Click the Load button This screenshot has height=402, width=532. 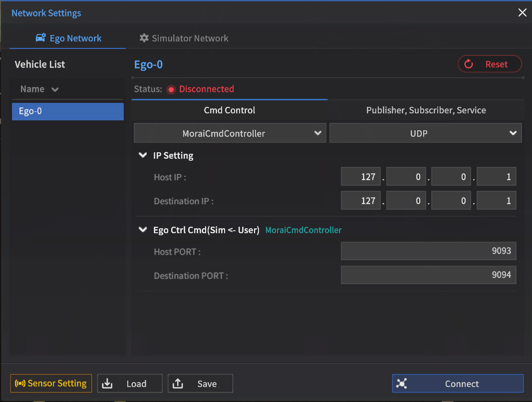130,384
